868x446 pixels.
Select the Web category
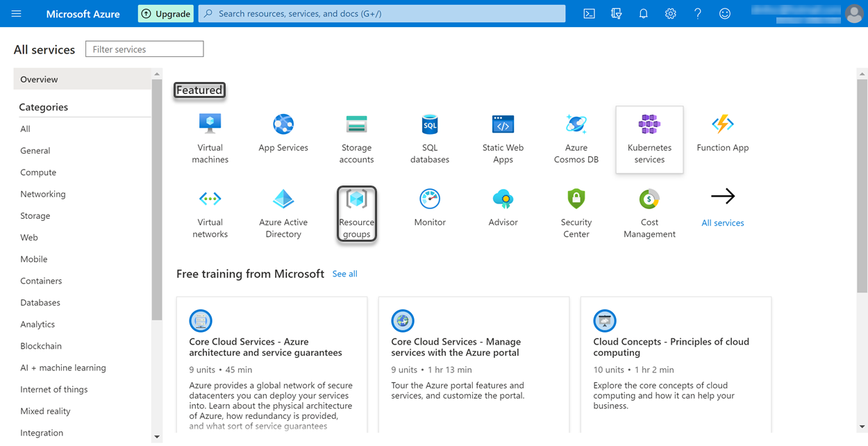tap(28, 237)
